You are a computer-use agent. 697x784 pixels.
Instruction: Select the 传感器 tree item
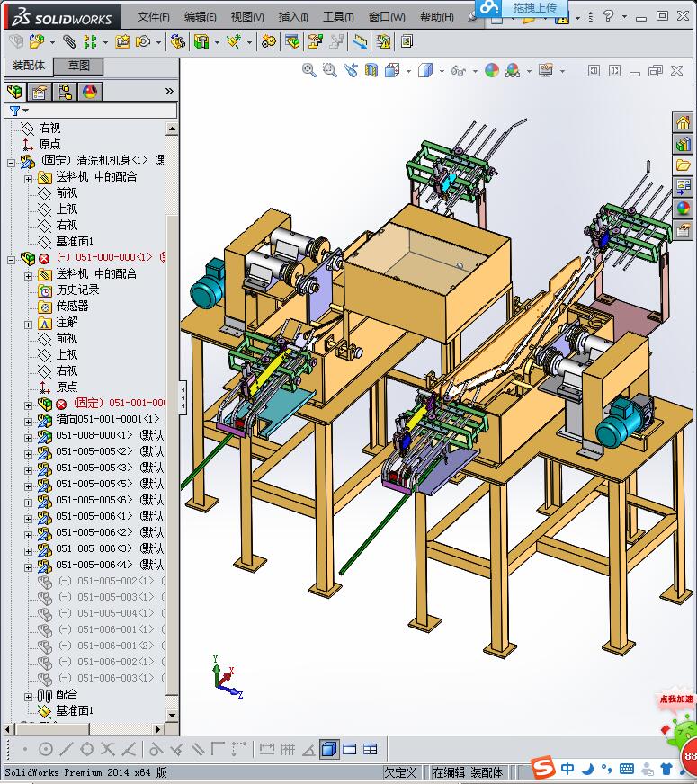pos(72,306)
